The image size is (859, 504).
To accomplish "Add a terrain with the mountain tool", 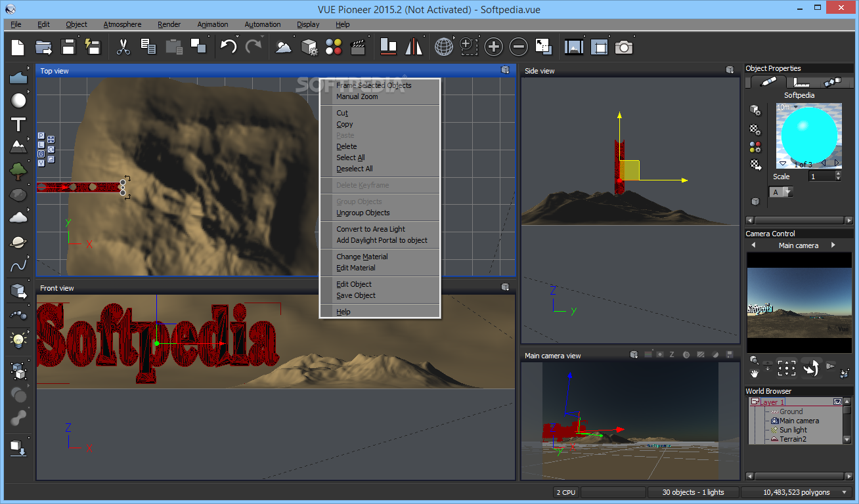I will pyautogui.click(x=18, y=146).
